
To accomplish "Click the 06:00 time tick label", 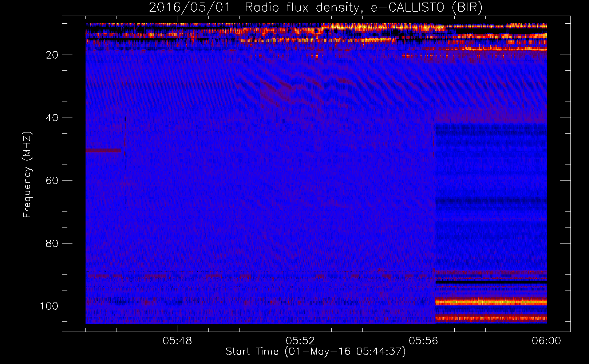I will [x=546, y=341].
